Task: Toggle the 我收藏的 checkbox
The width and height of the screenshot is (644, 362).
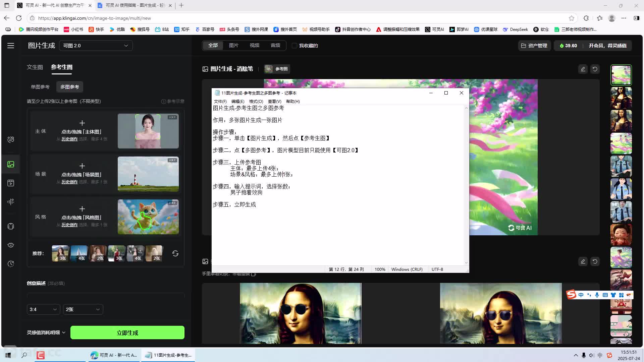Action: (x=294, y=46)
